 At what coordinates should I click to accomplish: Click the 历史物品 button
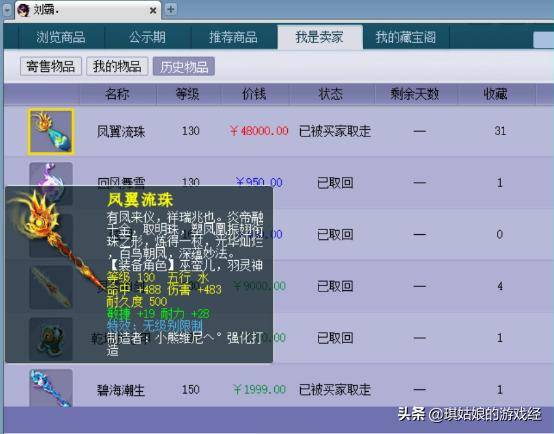tap(184, 66)
